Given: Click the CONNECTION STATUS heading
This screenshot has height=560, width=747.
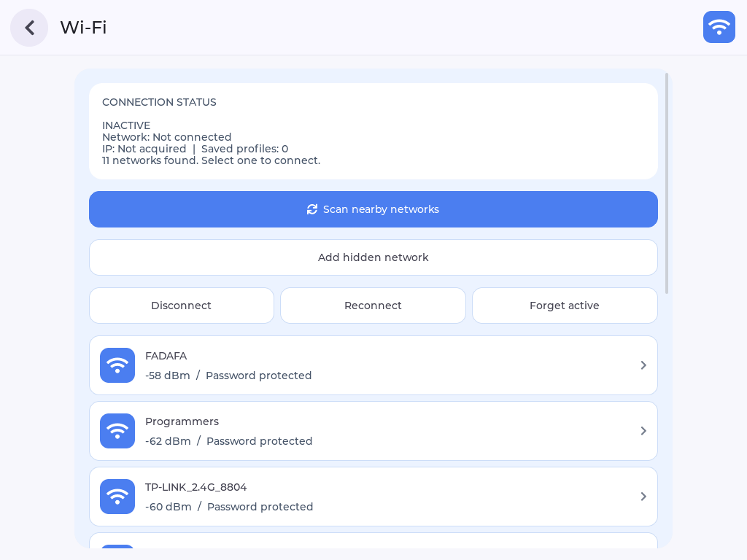Looking at the screenshot, I should (x=159, y=102).
